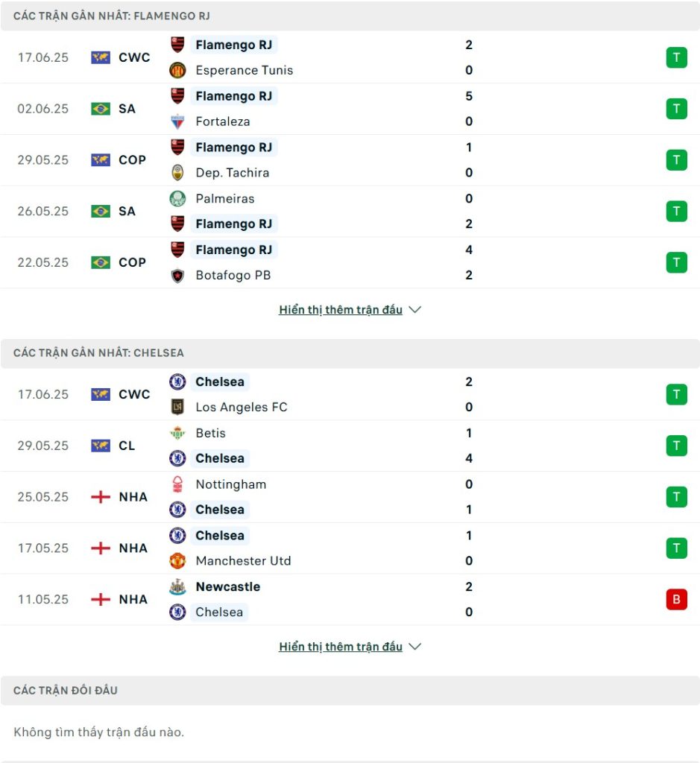Click the Dep. Tachira club logo
The height and width of the screenshot is (763, 700).
click(177, 173)
